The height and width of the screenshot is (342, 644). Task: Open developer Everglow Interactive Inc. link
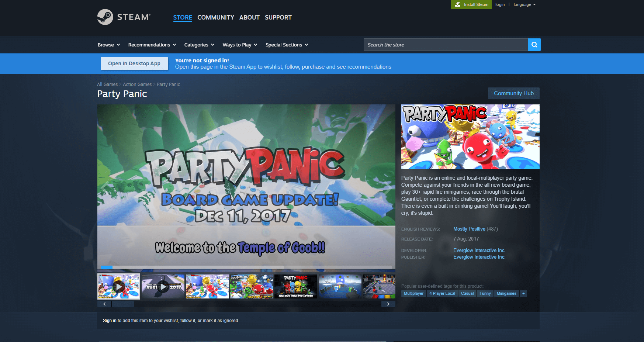pos(479,251)
